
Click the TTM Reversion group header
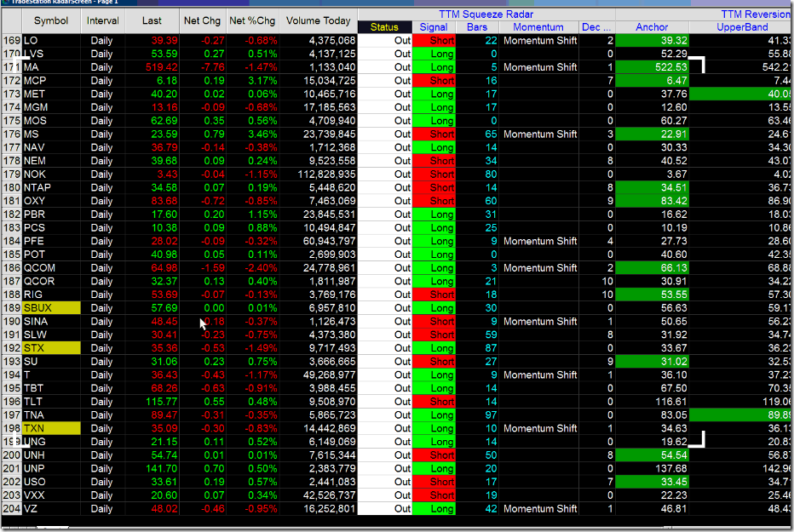tap(755, 14)
